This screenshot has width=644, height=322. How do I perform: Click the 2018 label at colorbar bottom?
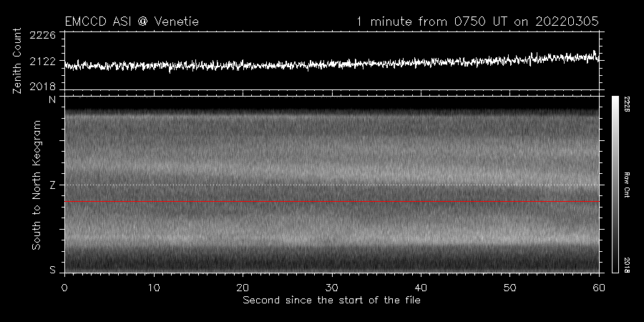pos(627,265)
